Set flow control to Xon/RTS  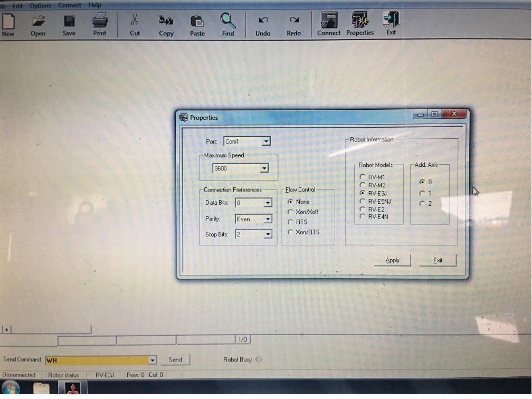pos(290,232)
